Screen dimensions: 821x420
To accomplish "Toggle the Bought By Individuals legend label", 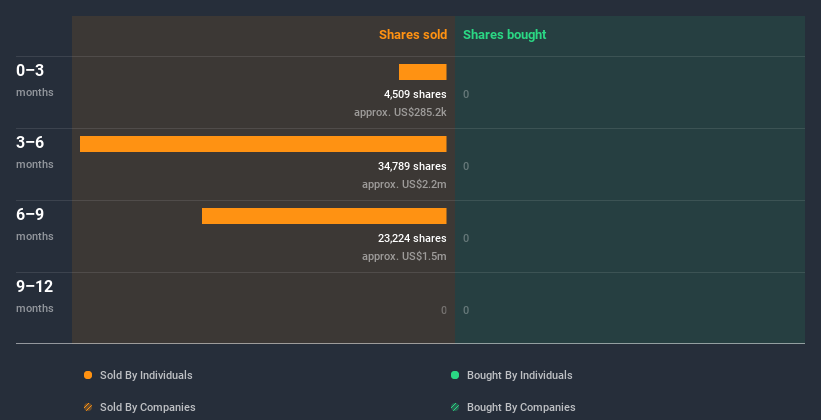I will 519,375.
